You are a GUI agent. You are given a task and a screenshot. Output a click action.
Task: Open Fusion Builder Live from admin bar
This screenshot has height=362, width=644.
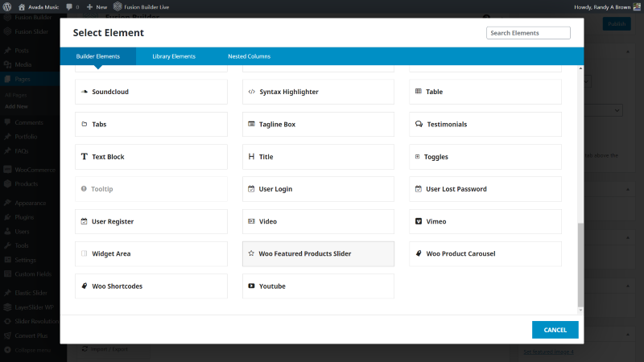tap(142, 7)
